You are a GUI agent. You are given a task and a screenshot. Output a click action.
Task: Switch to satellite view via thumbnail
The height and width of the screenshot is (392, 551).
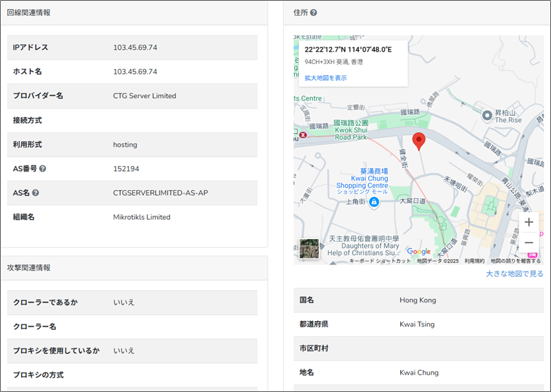click(x=309, y=249)
